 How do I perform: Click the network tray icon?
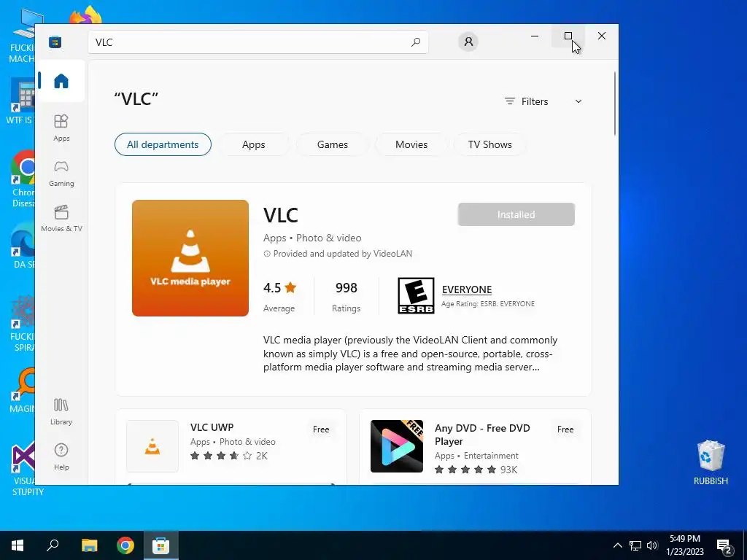pos(635,545)
